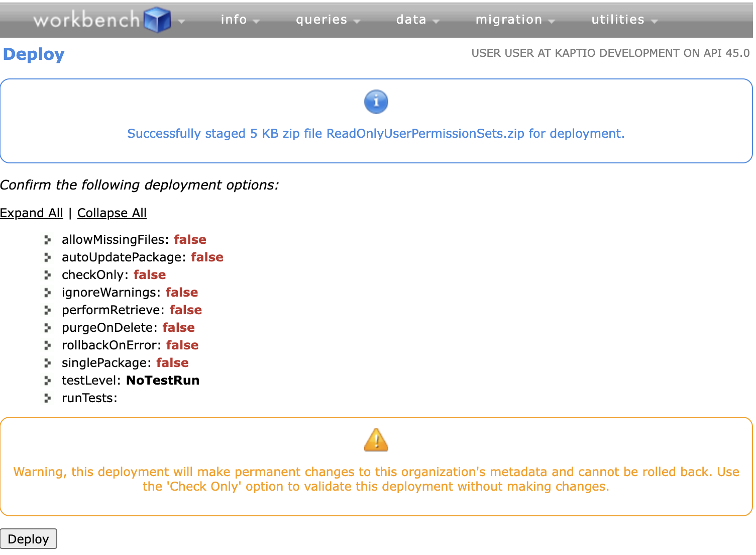Click the Expand All link
This screenshot has width=756, height=555.
pos(31,213)
